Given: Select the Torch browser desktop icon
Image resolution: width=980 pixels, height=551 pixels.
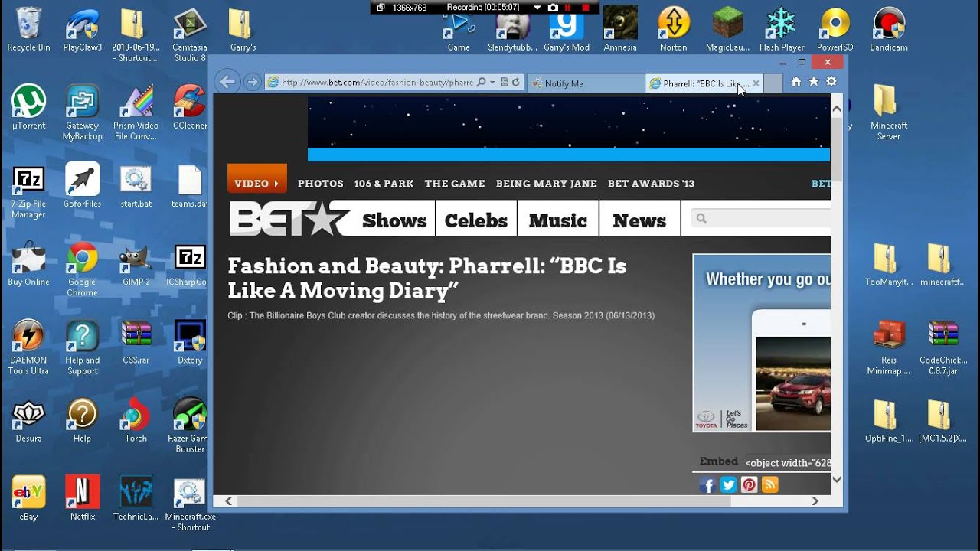Looking at the screenshot, I should click(x=136, y=420).
